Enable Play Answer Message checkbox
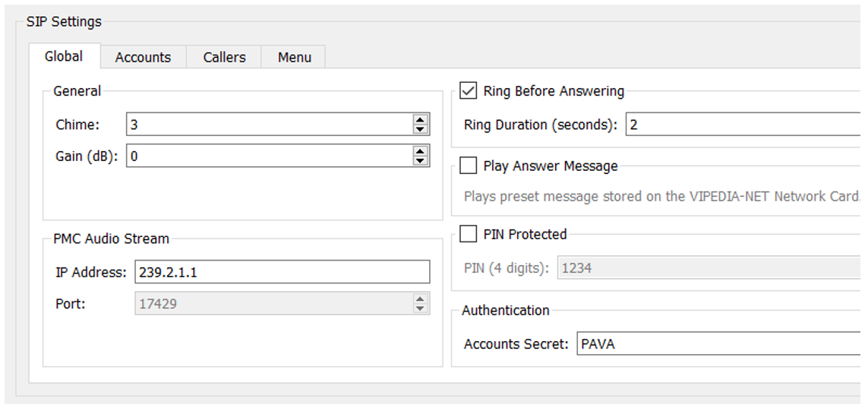The width and height of the screenshot is (868, 411). 469,166
